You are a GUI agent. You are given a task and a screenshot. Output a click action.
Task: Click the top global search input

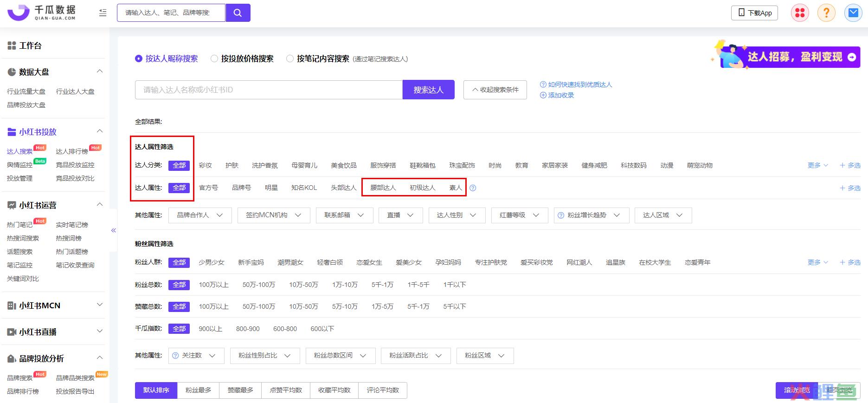point(171,13)
